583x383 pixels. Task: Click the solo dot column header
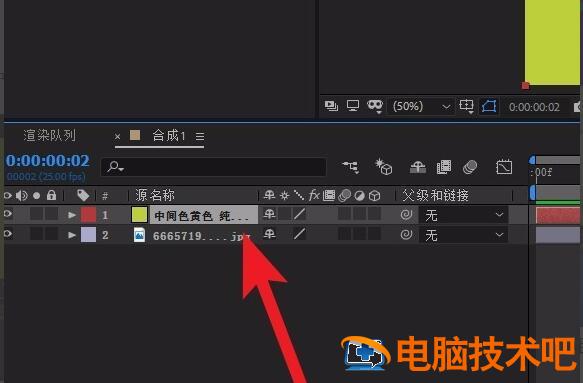[36, 196]
